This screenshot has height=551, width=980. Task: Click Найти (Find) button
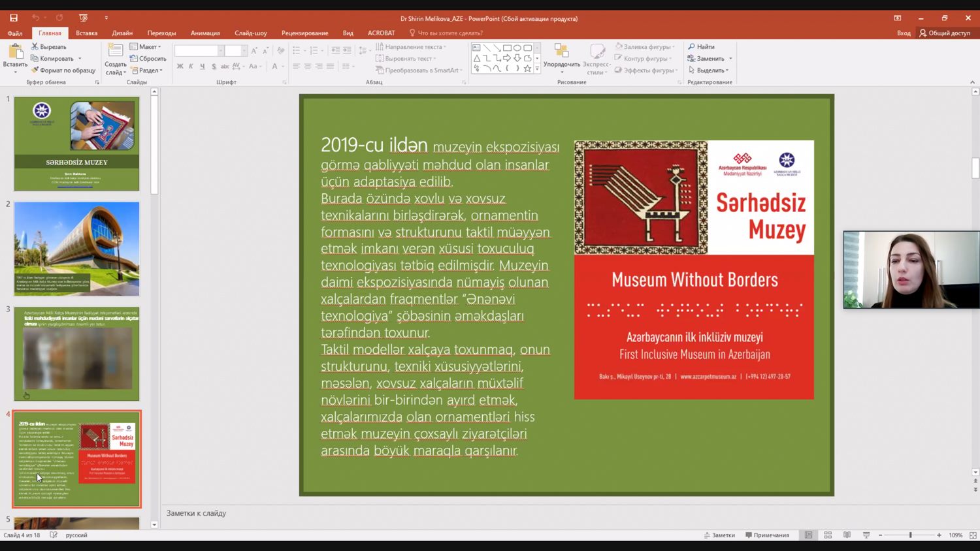(701, 47)
